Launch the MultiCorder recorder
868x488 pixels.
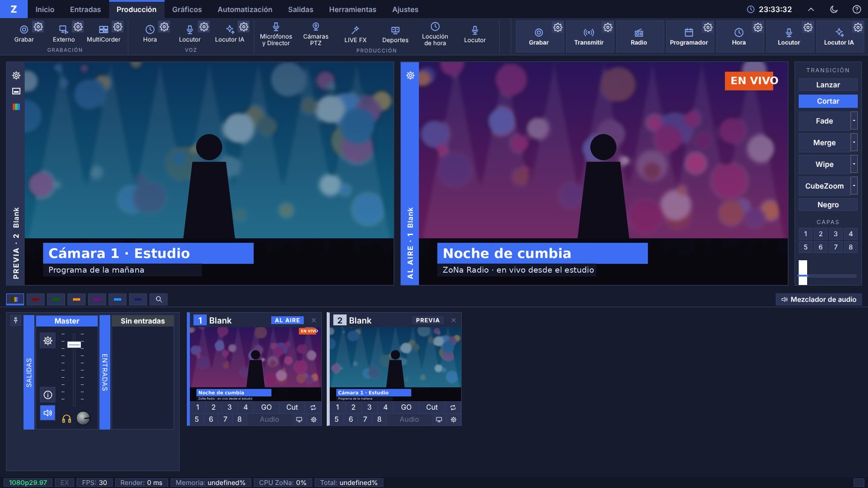[103, 33]
